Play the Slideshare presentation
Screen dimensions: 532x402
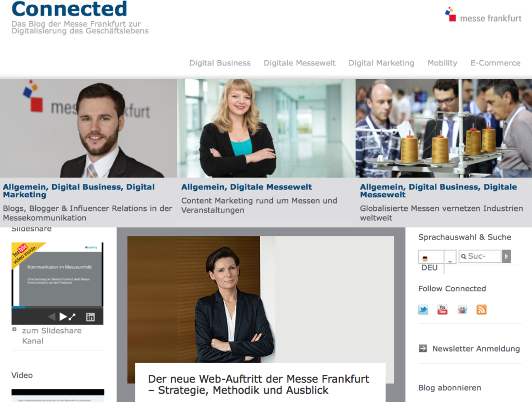[63, 317]
